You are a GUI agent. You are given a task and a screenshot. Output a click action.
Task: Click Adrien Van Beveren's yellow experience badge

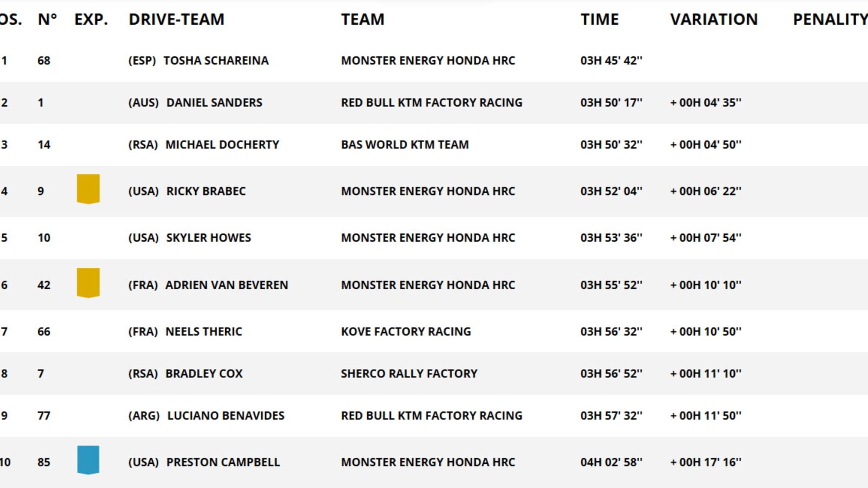88,283
